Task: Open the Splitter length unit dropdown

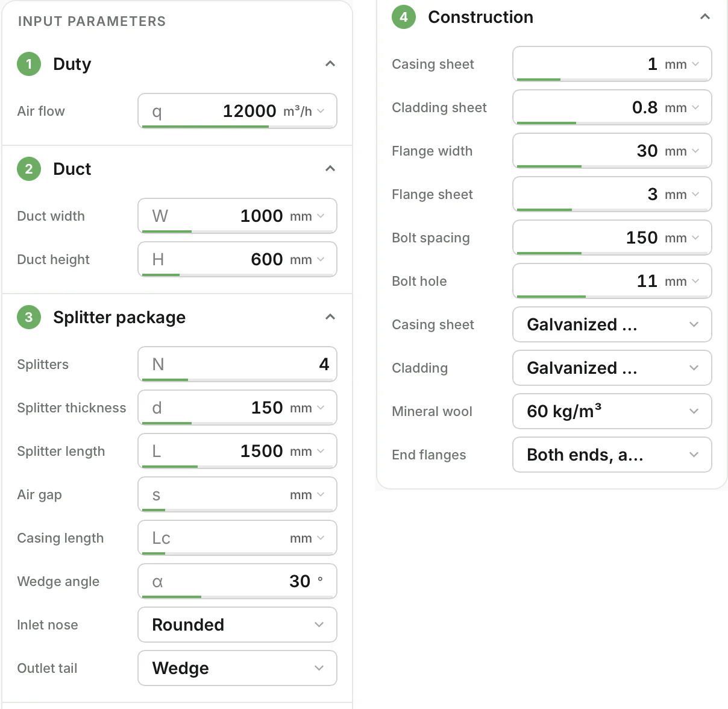Action: coord(307,451)
